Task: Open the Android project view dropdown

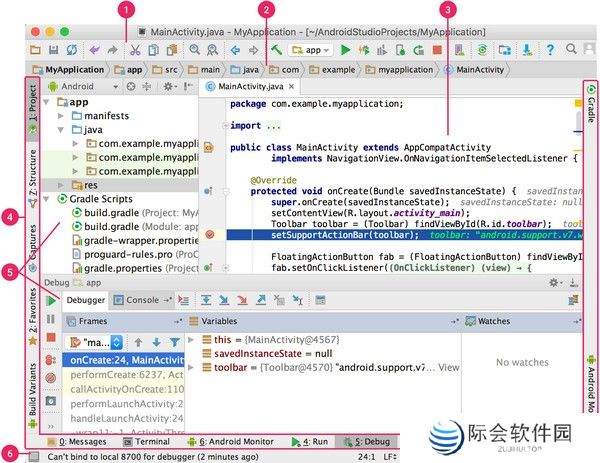Action: coord(83,86)
